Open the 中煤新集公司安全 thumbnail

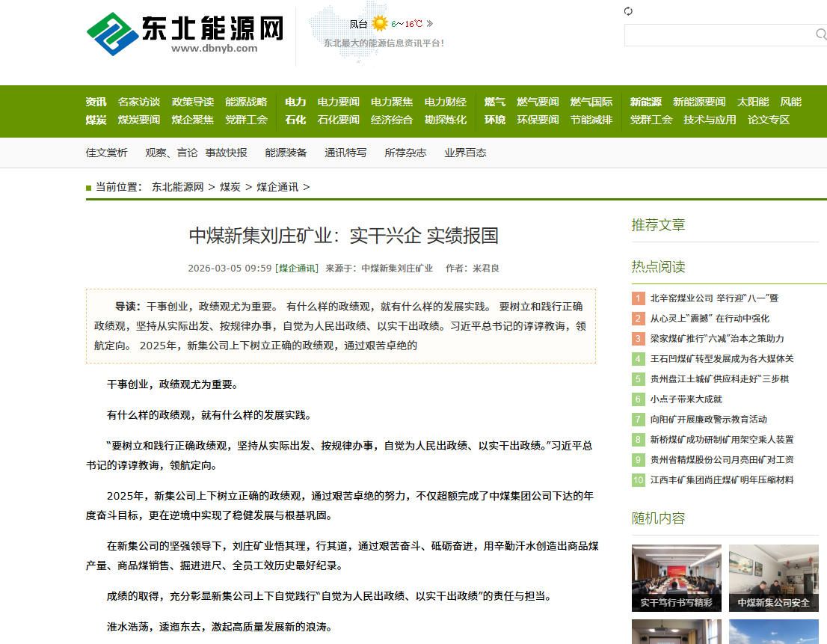tap(773, 578)
